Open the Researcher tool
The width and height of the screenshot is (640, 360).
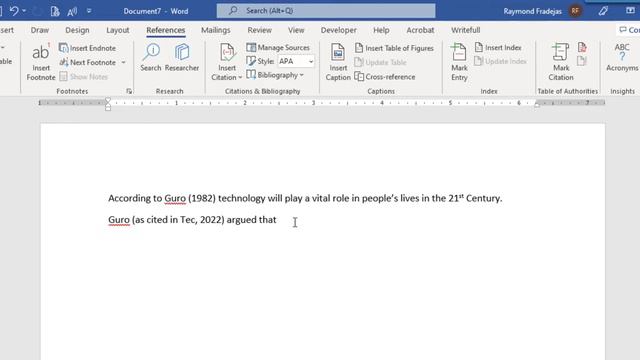(182, 58)
